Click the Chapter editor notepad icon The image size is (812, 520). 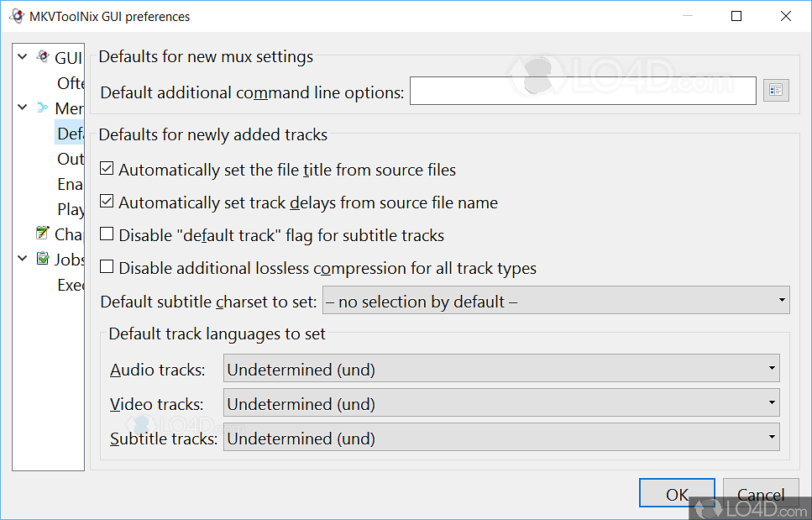point(43,234)
